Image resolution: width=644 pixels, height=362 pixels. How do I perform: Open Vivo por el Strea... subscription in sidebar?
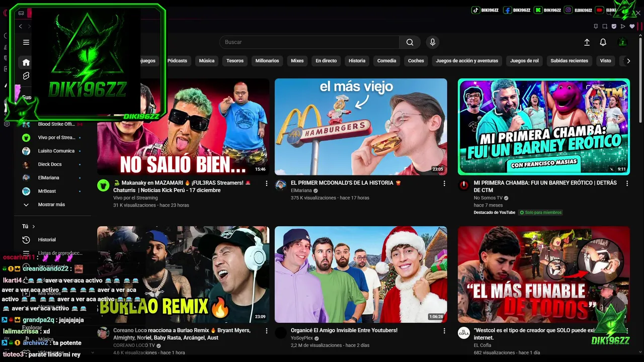[51, 137]
